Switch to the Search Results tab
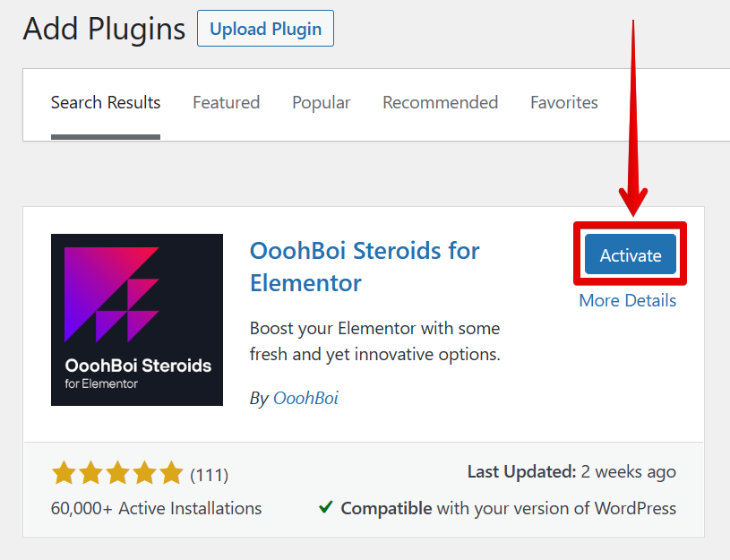The image size is (730, 560). pos(106,103)
